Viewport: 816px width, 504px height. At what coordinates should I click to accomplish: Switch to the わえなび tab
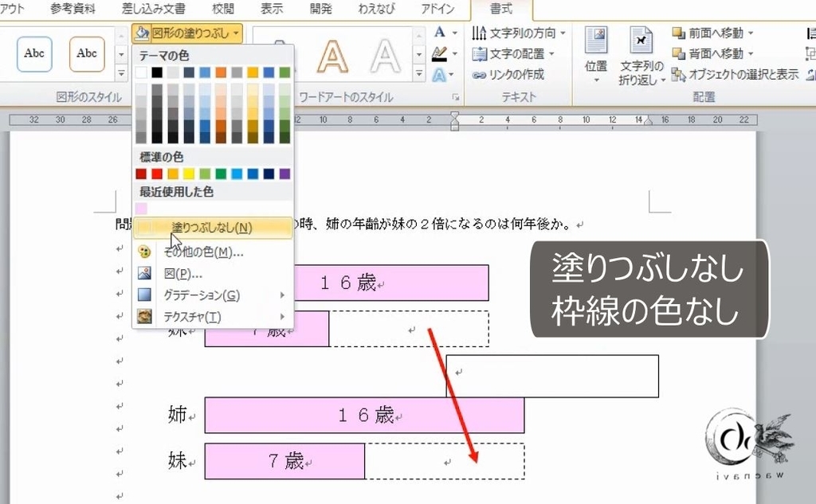coord(377,9)
